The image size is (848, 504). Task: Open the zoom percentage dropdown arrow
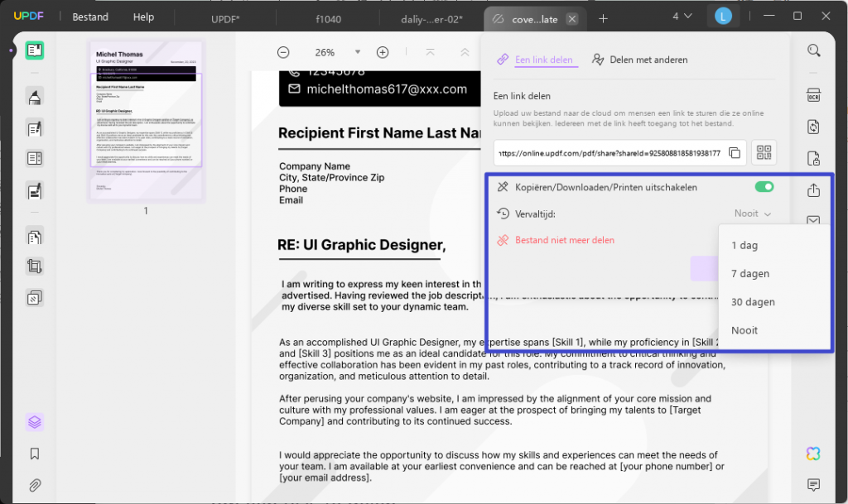(358, 52)
